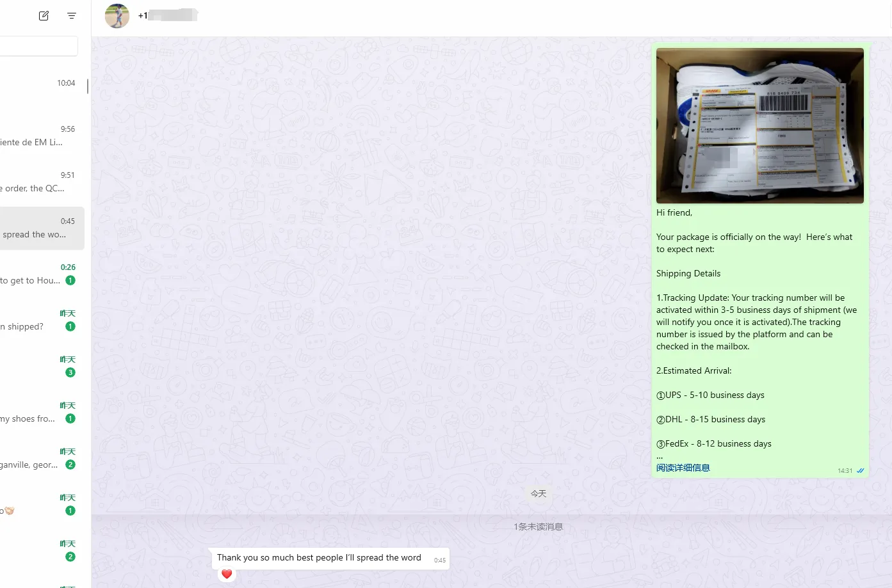Check the double-tick read receipt at 14:31
Screen dimensions: 892x588
coord(860,471)
